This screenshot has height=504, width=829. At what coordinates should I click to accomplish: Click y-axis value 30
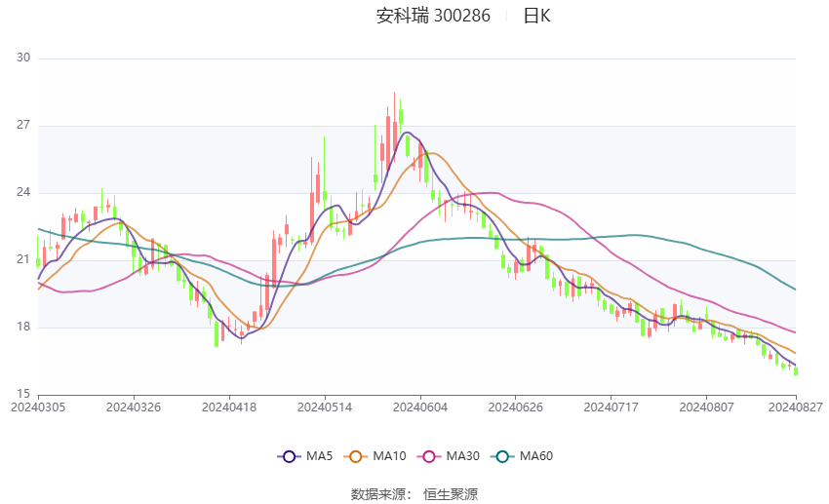click(x=23, y=58)
